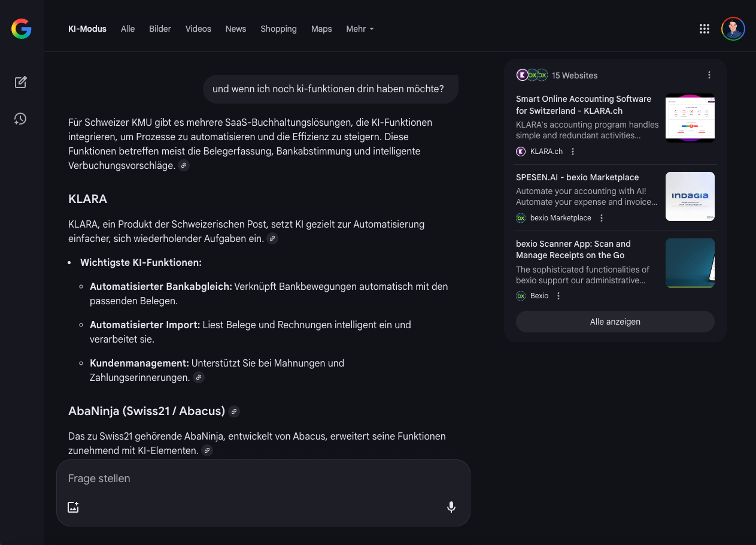This screenshot has height=545, width=756.
Task: Click 'Wichtigste KI-Funktionen:' bullet text
Action: 141,262
